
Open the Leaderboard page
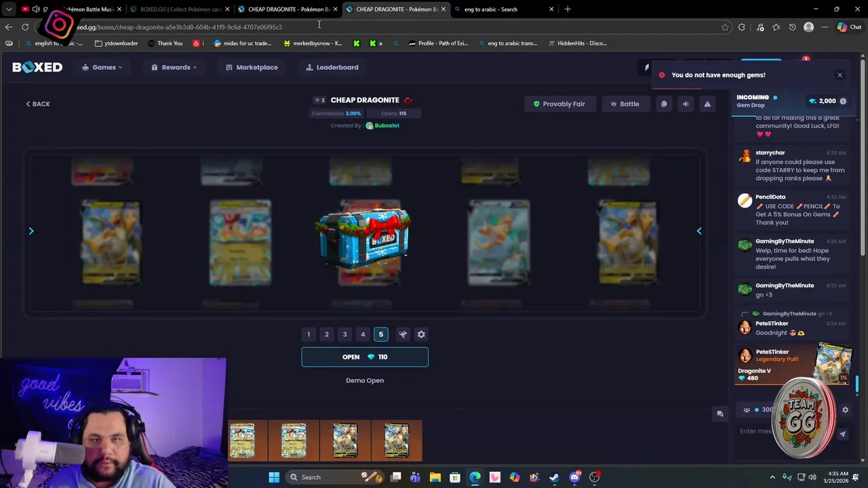pos(332,67)
